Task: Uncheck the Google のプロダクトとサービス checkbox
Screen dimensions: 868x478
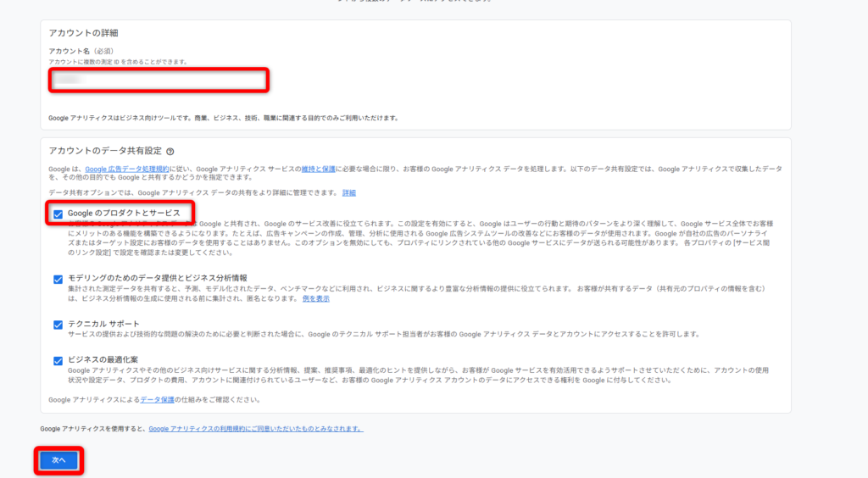Action: pos(58,214)
